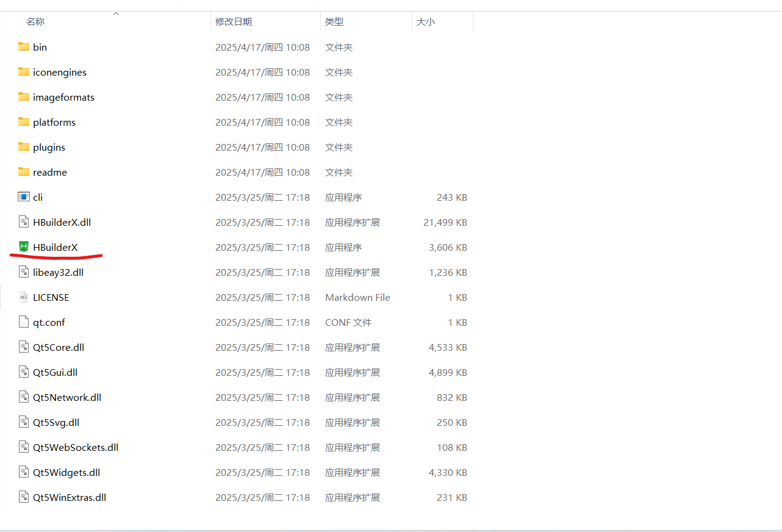
Task: Select the file name iconengines
Action: tap(60, 72)
